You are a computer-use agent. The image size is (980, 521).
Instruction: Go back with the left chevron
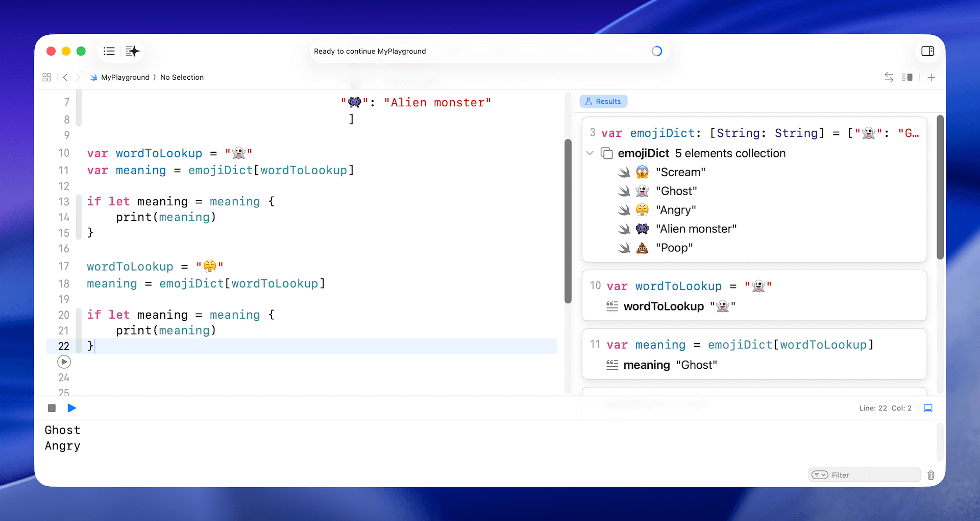[x=65, y=77]
